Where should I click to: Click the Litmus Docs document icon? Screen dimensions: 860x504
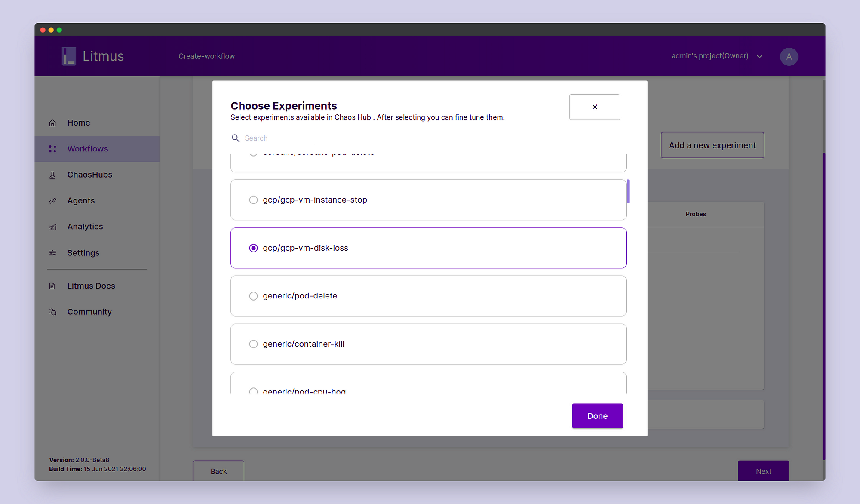(52, 286)
